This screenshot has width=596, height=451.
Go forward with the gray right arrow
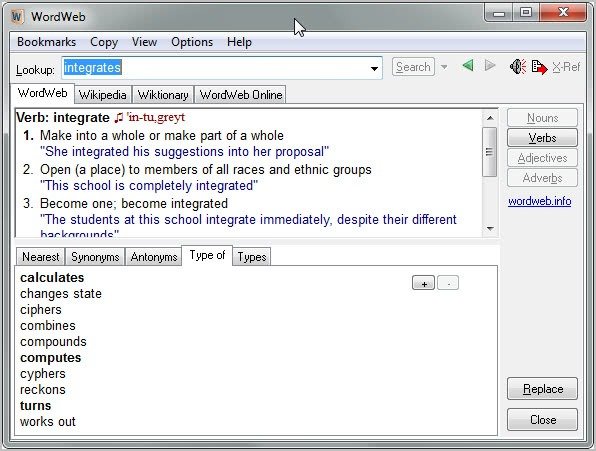490,66
